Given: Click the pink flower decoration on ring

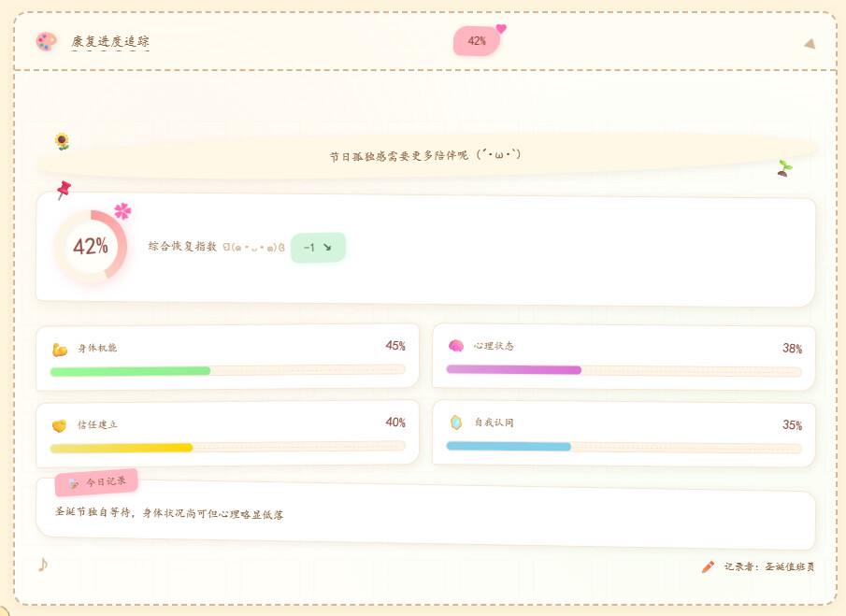Looking at the screenshot, I should 122,211.
